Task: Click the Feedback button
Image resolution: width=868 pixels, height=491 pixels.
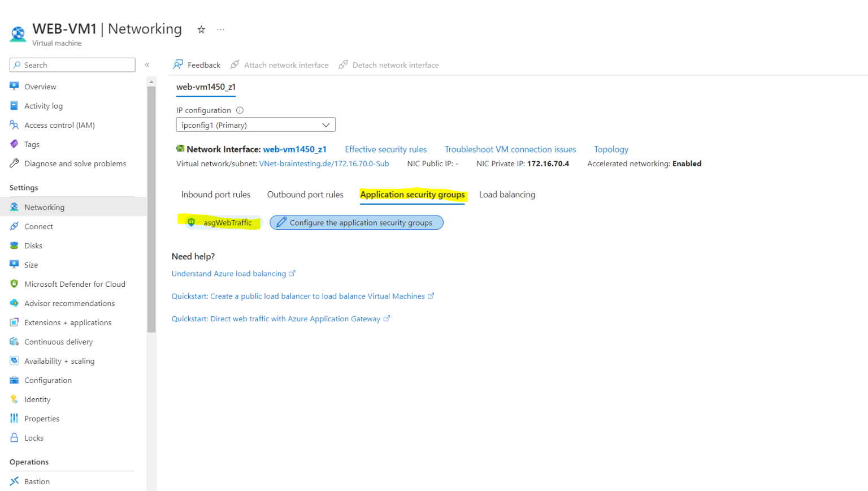Action: point(197,65)
